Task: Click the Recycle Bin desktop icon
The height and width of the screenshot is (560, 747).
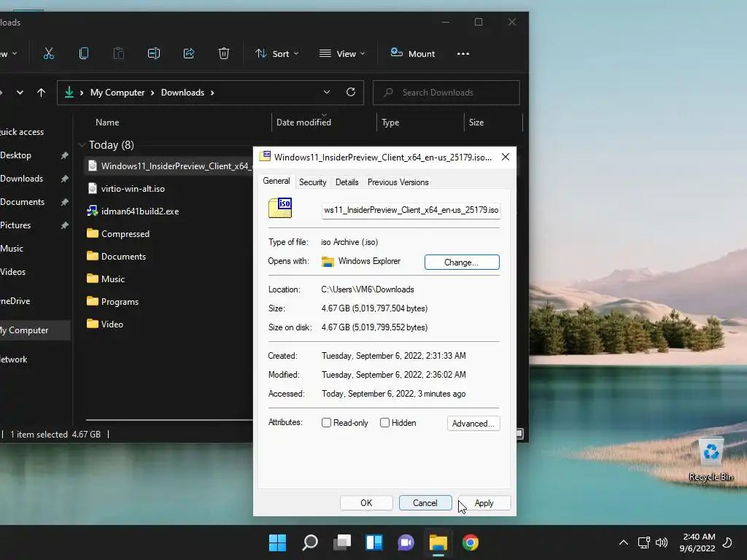Action: [x=711, y=459]
